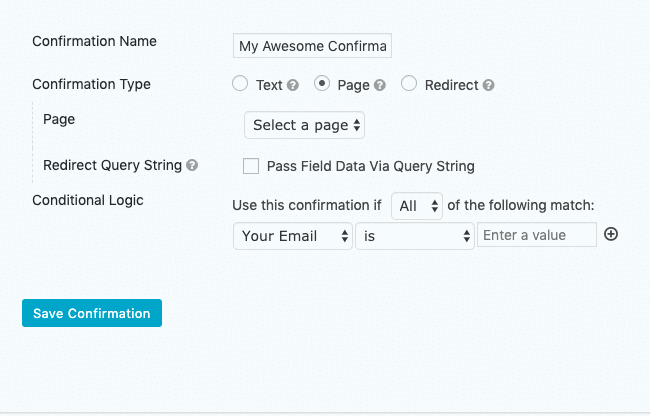Open help tooltip next to Text option
The height and width of the screenshot is (416, 650).
(293, 85)
